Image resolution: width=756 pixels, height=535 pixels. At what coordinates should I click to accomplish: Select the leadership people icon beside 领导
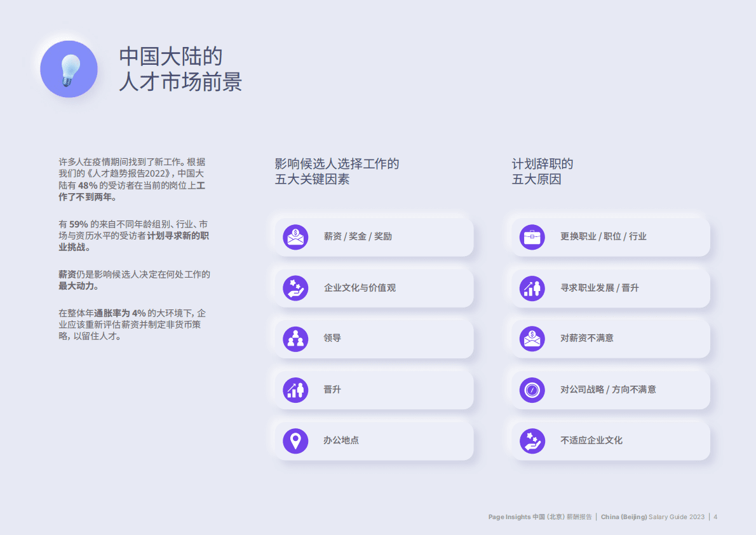point(295,338)
